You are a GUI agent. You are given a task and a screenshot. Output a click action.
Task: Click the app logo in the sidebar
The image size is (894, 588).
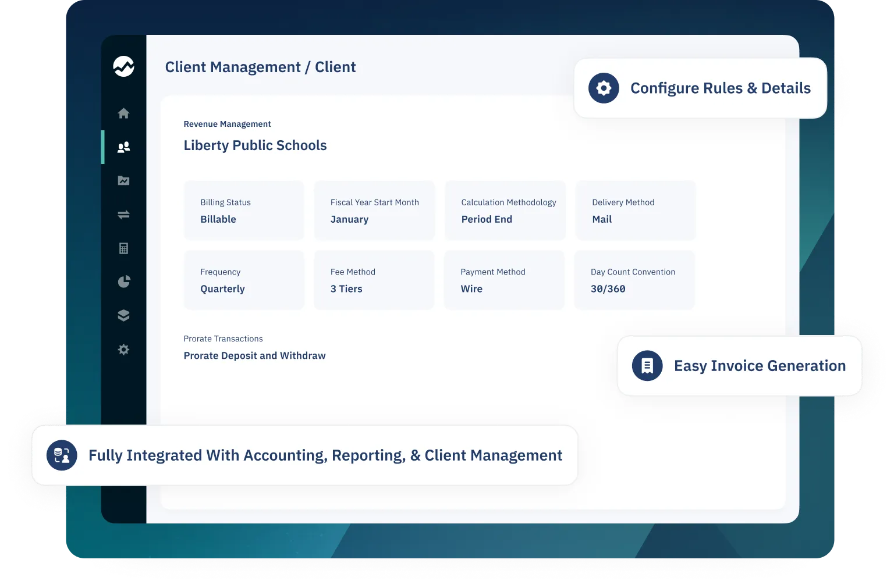click(x=123, y=66)
